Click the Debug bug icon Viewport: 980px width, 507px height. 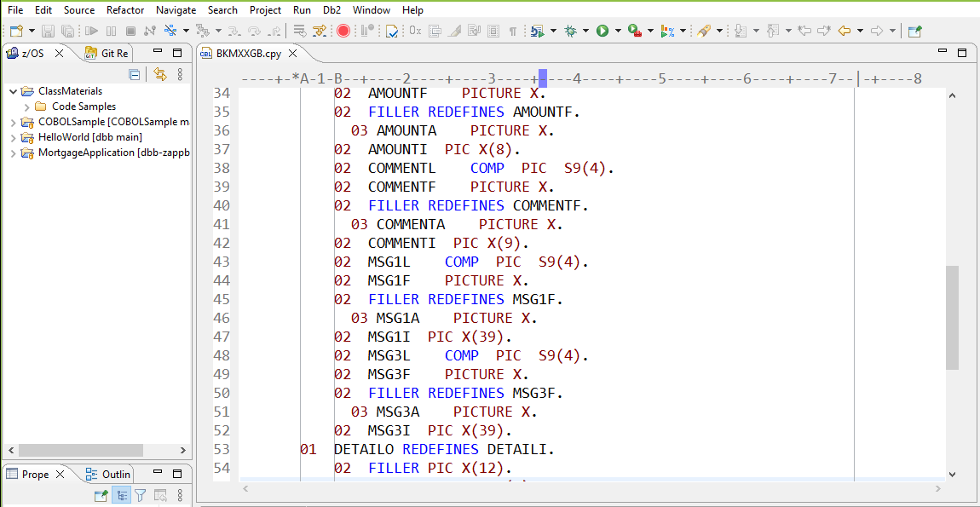tap(570, 31)
